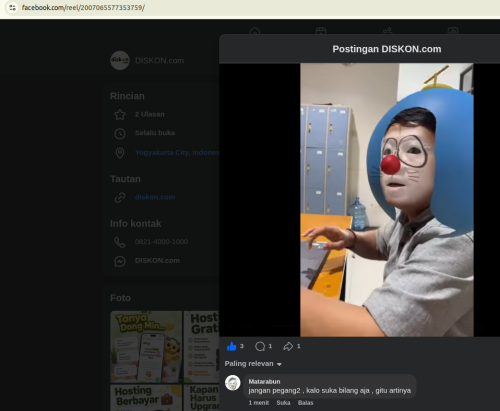Open the Reels video icon in navigation
This screenshot has width=500, height=411.
tap(321, 31)
